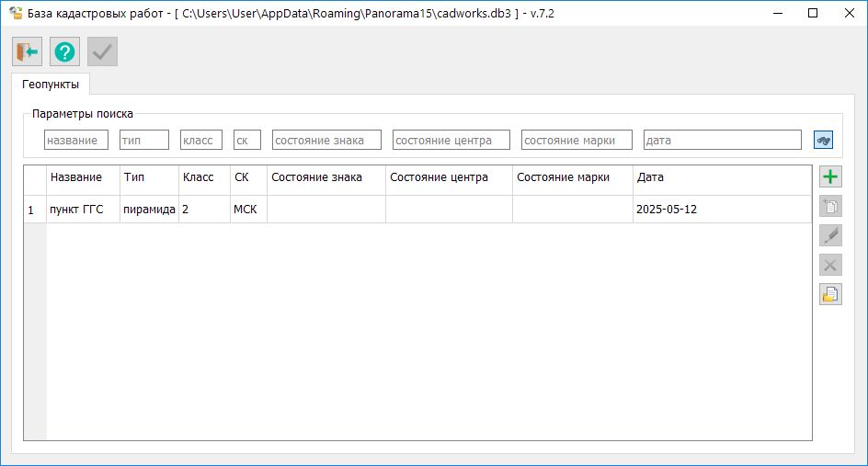The image size is (868, 466).
Task: Run search with the binoculars icon
Action: 823,140
